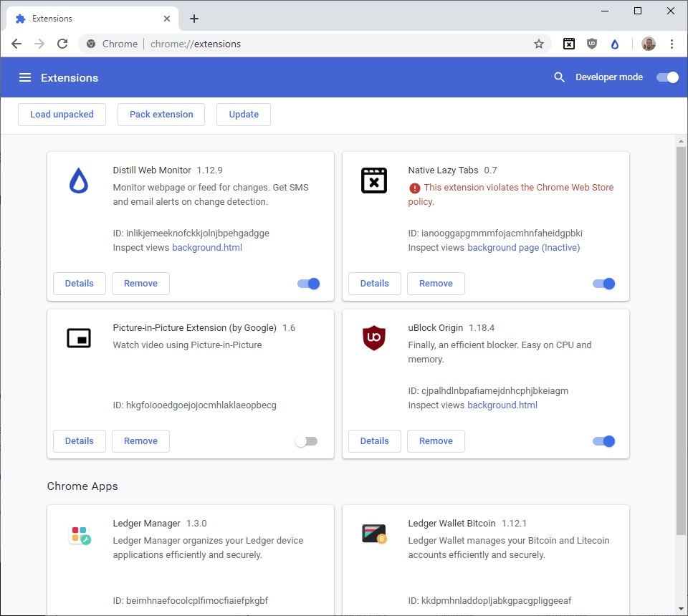This screenshot has height=616, width=688.
Task: Click the Ledger Manager app icon
Action: 80,535
